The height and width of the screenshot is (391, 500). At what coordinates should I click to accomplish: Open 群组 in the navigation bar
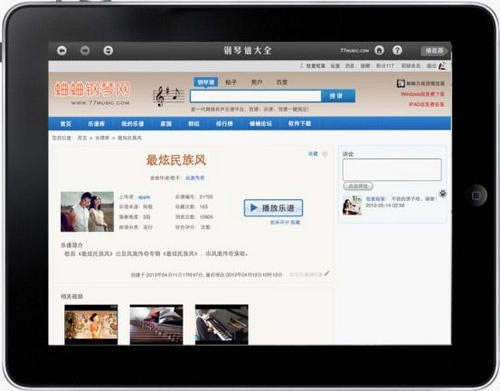[x=194, y=124]
